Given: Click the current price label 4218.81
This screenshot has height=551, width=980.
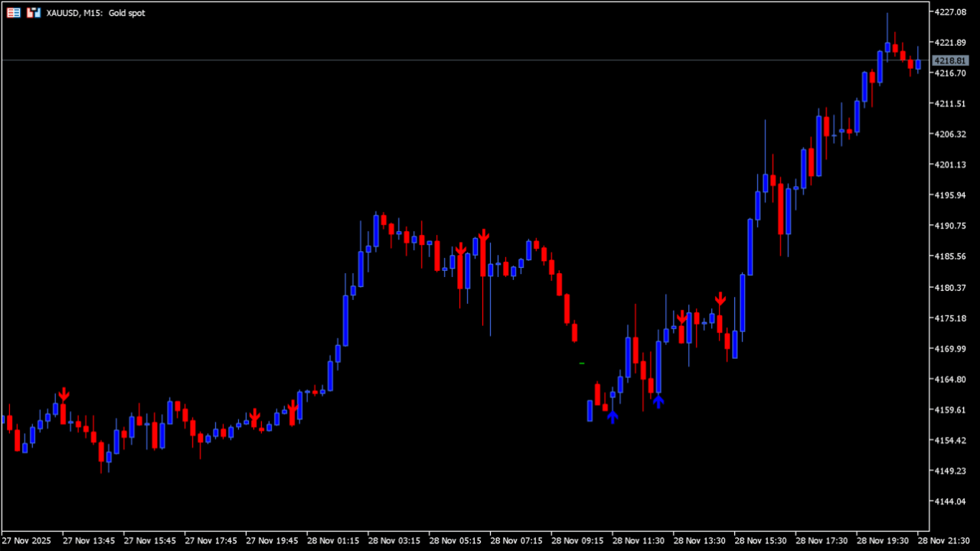Looking at the screenshot, I should click(x=949, y=60).
